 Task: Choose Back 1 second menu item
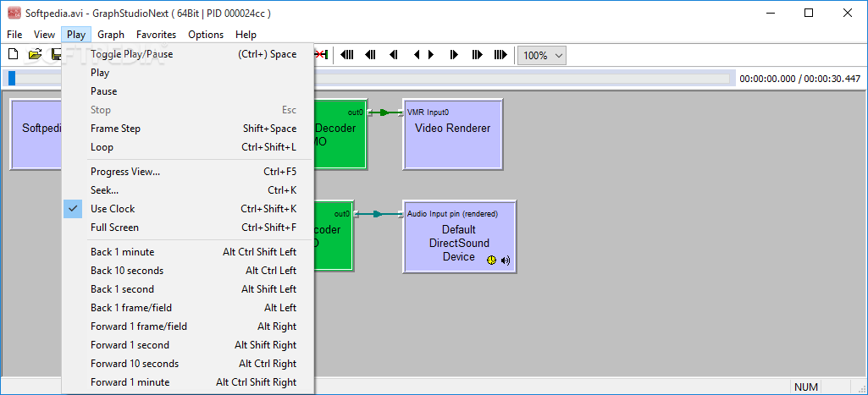[x=188, y=288]
